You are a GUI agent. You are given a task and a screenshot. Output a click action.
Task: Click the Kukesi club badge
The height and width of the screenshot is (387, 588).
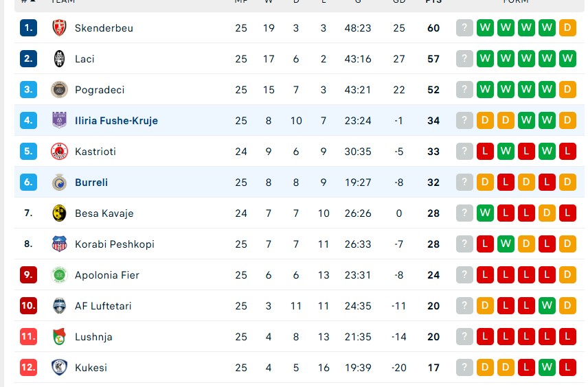(60, 368)
